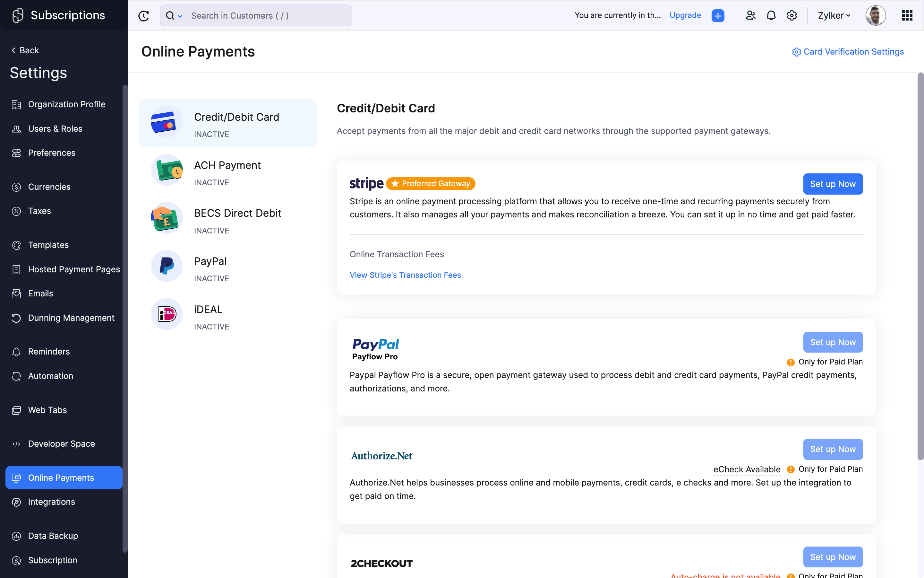
Task: Click the Data Backup icon
Action: tap(16, 536)
